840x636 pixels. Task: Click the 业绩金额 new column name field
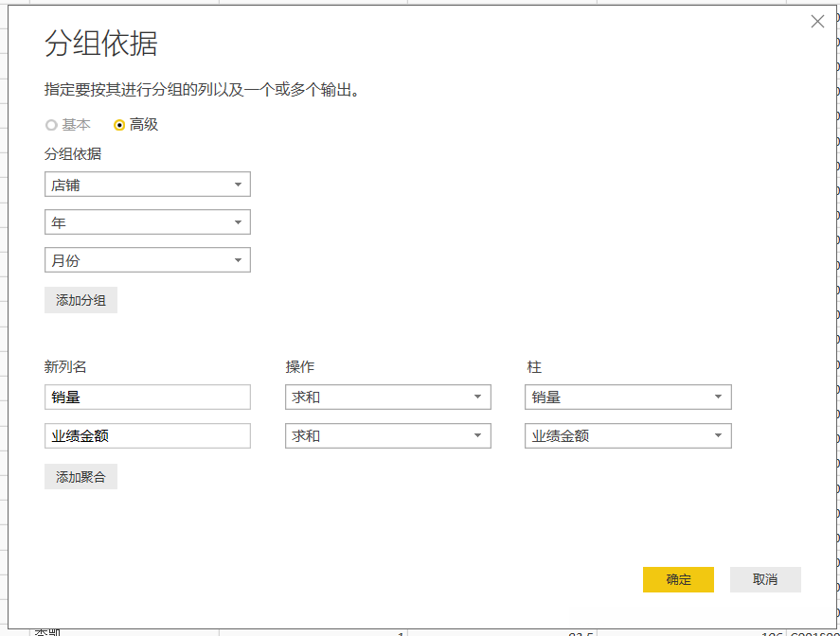tap(147, 435)
